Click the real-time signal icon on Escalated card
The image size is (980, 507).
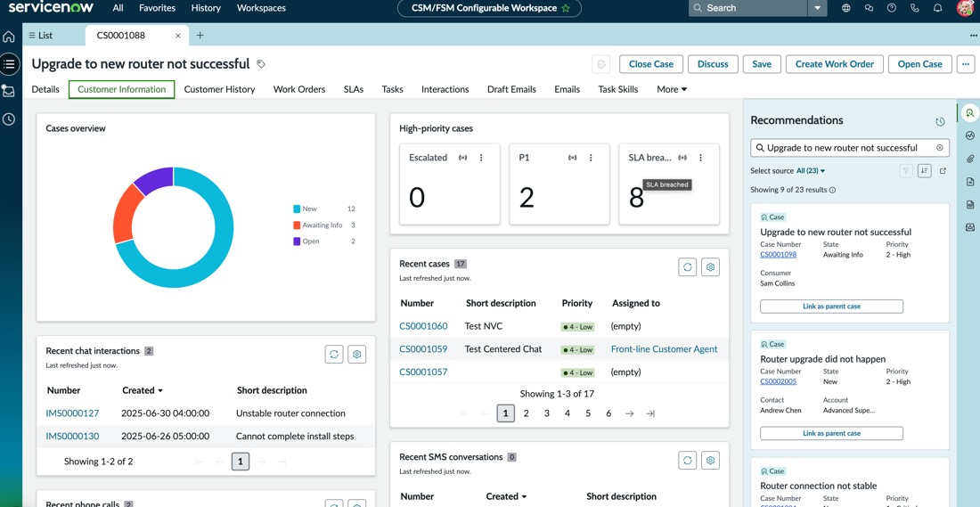[x=462, y=158]
